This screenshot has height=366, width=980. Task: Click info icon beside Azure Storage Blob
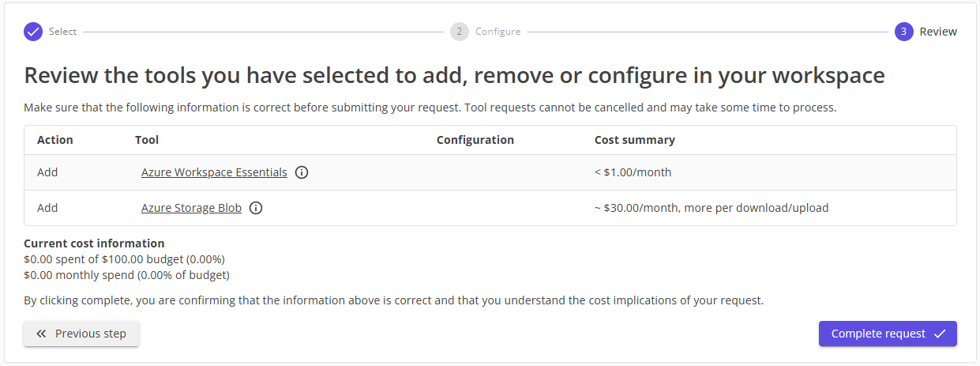(x=256, y=208)
